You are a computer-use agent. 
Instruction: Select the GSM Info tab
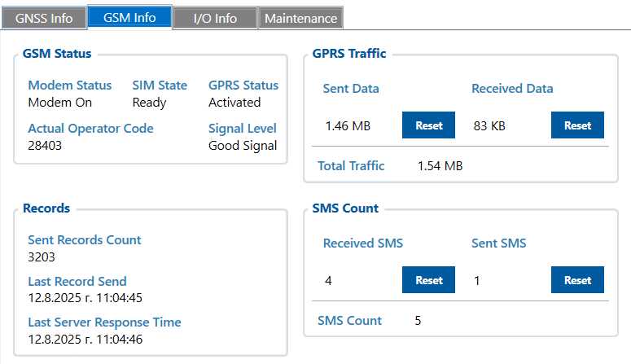tap(129, 17)
